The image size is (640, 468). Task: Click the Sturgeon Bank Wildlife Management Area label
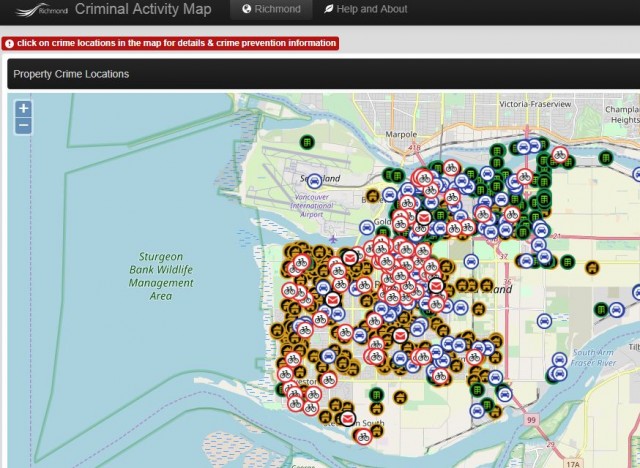(x=161, y=276)
